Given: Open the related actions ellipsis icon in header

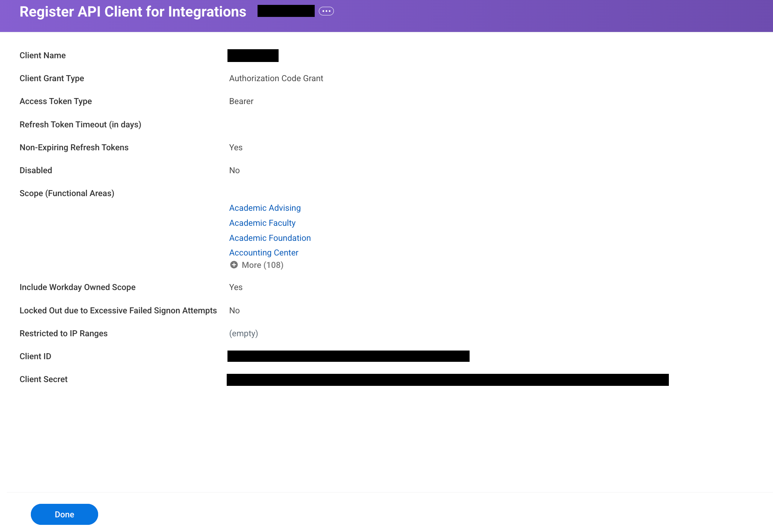Looking at the screenshot, I should pos(326,11).
